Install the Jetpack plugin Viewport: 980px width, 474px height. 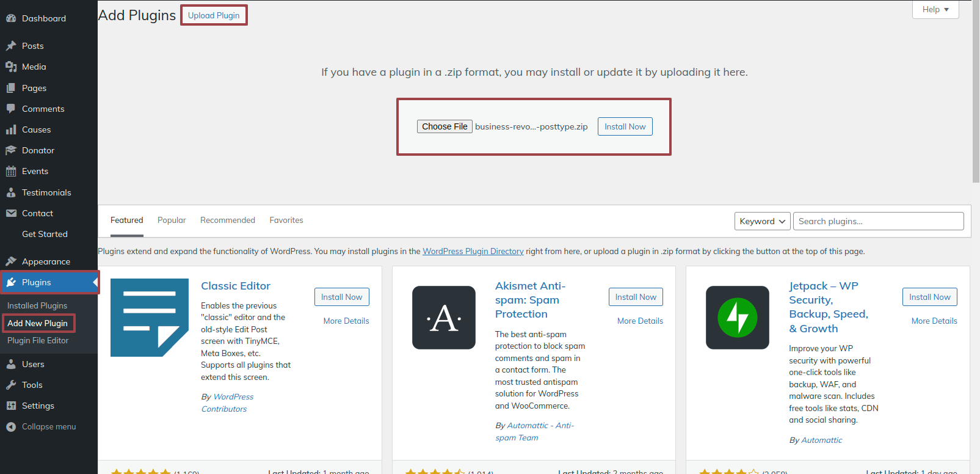[x=930, y=297]
